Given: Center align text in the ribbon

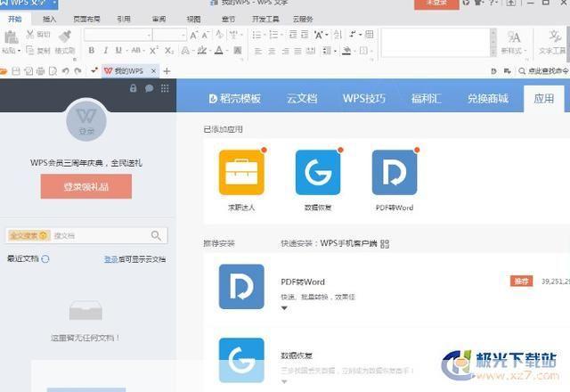Looking at the screenshot, I should (272, 51).
